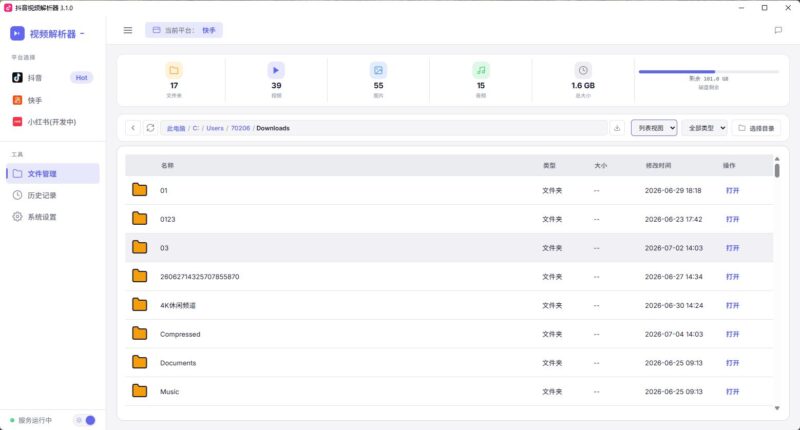Screen dimensions: 800x430
Task: Click date 2026-07-02 14:03
Action: click(x=673, y=248)
